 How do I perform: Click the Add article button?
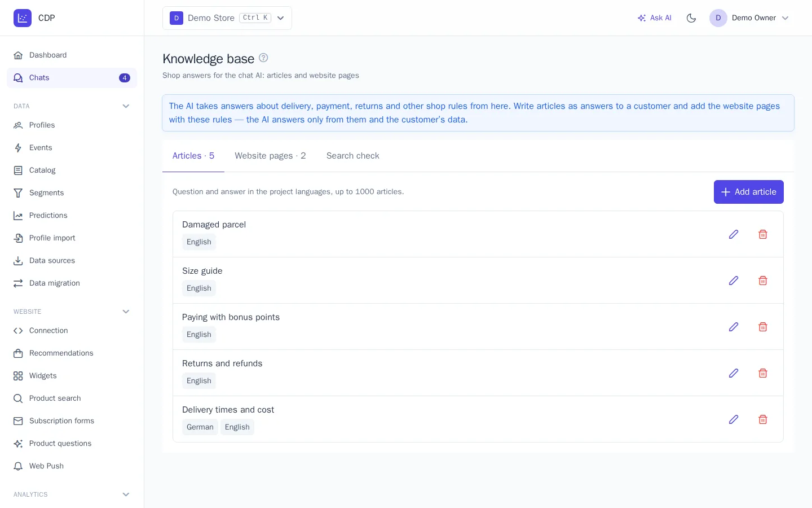tap(749, 192)
